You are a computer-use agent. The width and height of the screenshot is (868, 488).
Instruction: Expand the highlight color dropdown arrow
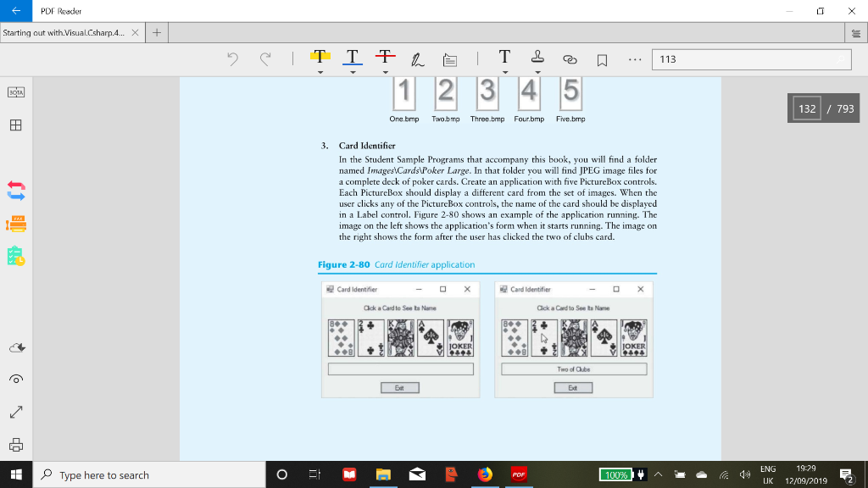coord(320,72)
